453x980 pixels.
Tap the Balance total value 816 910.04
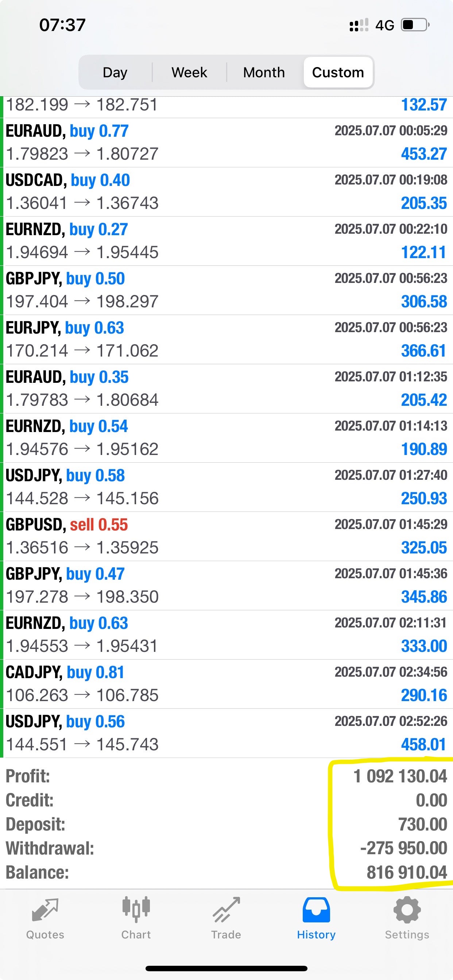(x=406, y=873)
